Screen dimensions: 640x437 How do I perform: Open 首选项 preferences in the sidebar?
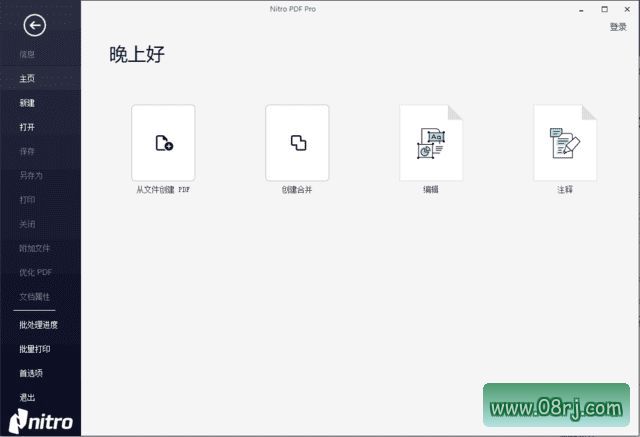click(31, 373)
